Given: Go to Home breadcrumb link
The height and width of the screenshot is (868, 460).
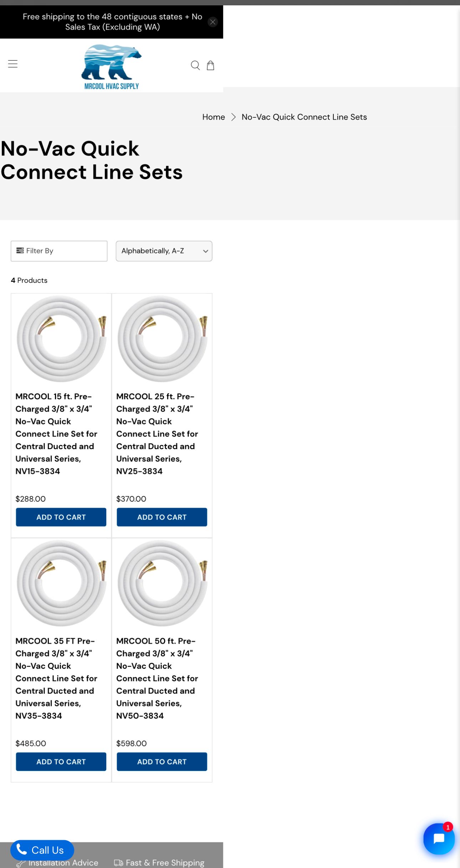Looking at the screenshot, I should coord(213,117).
